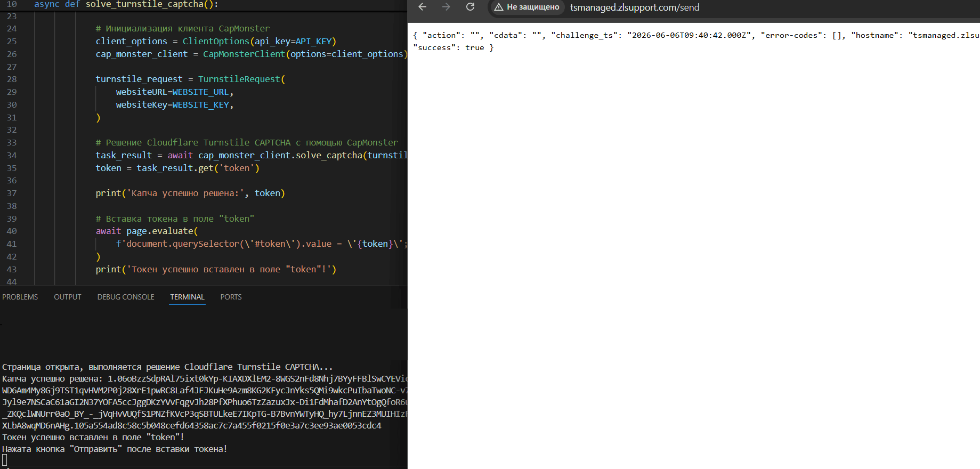The width and height of the screenshot is (980, 469).
Task: Reload the tsmanaged.zlsupport.com page
Action: (x=470, y=7)
